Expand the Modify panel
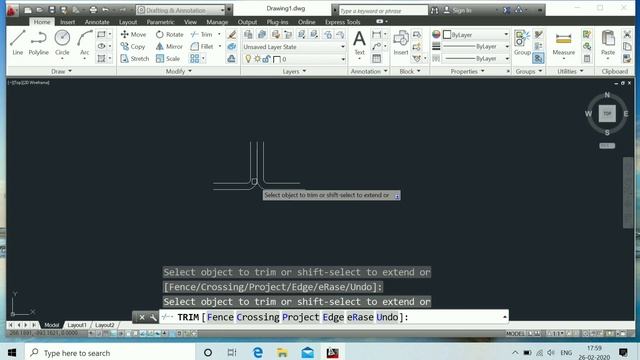 [178, 71]
